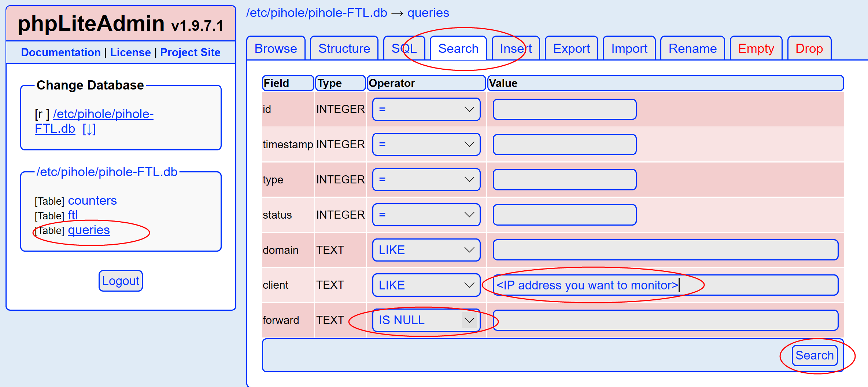Click the Logout button
868x387 pixels.
click(x=121, y=281)
